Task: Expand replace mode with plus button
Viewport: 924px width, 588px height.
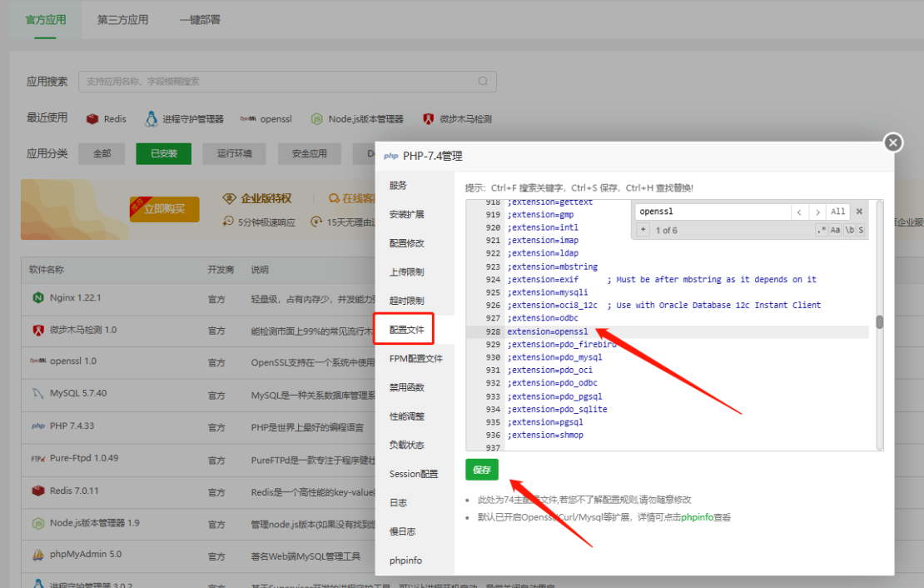Action: [643, 230]
